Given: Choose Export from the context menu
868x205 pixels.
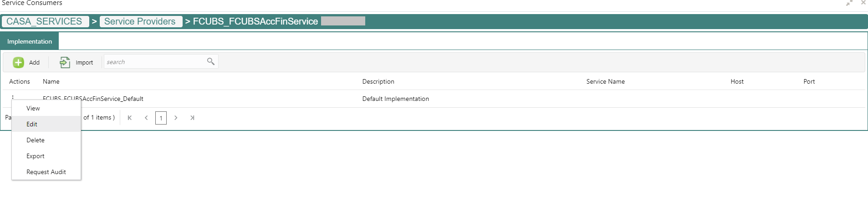Looking at the screenshot, I should pyautogui.click(x=46, y=156).
